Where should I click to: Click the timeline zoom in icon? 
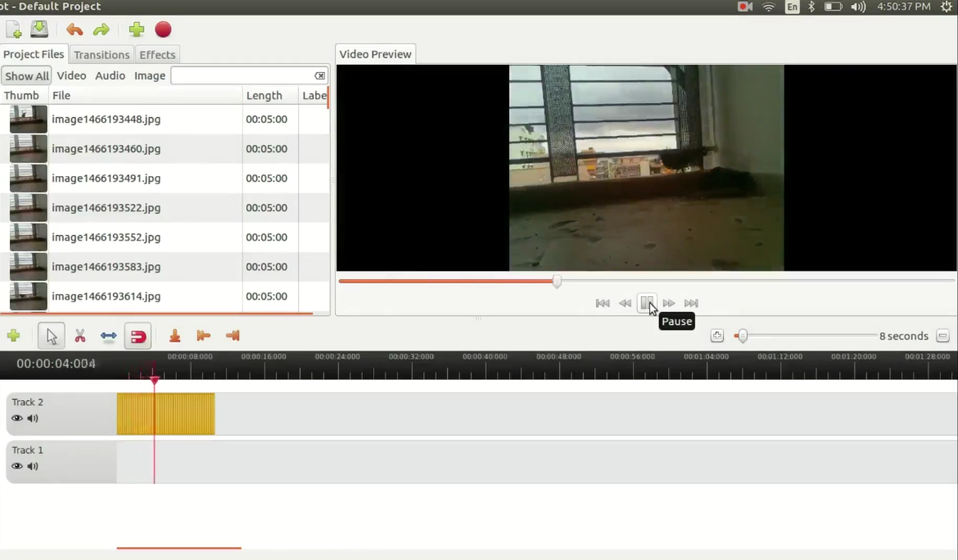coord(716,336)
